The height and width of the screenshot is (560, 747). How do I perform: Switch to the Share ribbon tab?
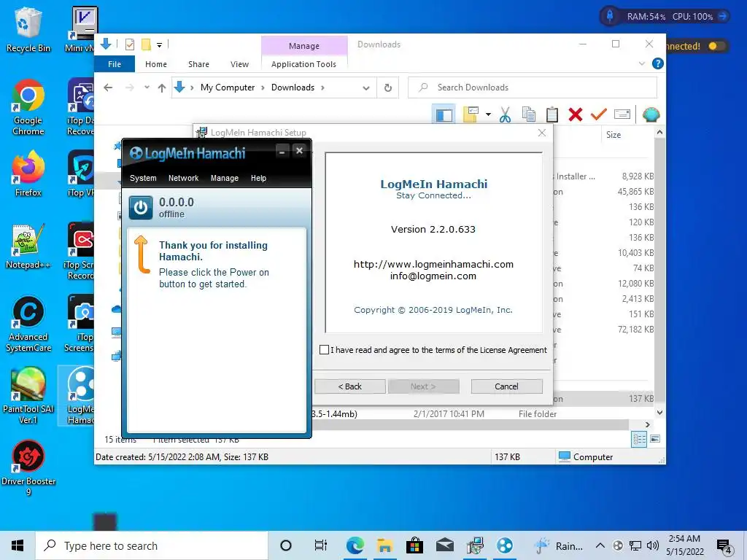click(x=198, y=64)
